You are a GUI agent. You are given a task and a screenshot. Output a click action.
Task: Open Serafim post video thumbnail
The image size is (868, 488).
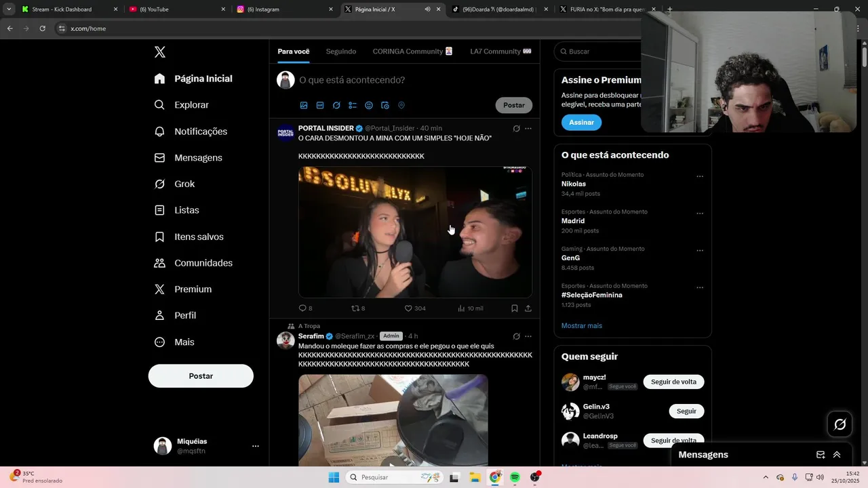click(393, 420)
